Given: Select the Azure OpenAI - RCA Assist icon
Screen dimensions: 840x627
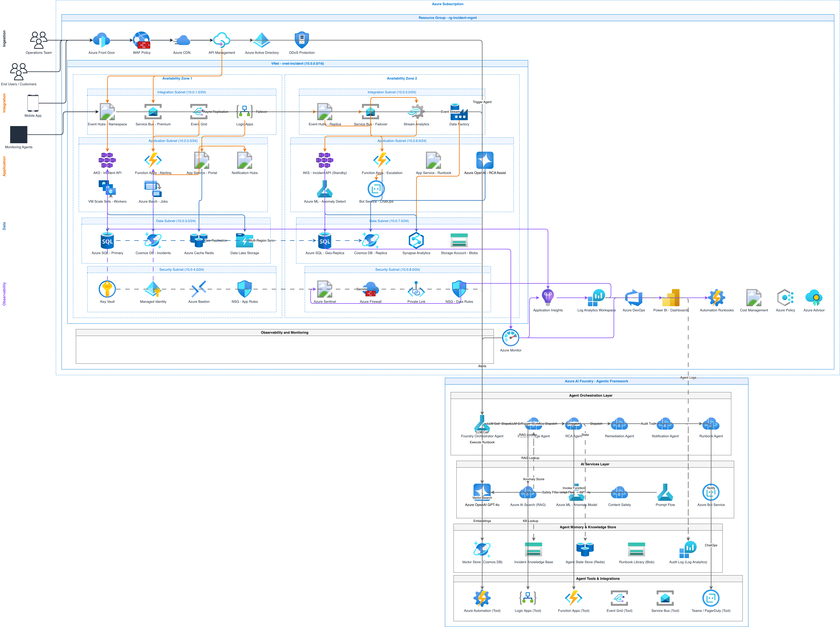Looking at the screenshot, I should click(485, 160).
